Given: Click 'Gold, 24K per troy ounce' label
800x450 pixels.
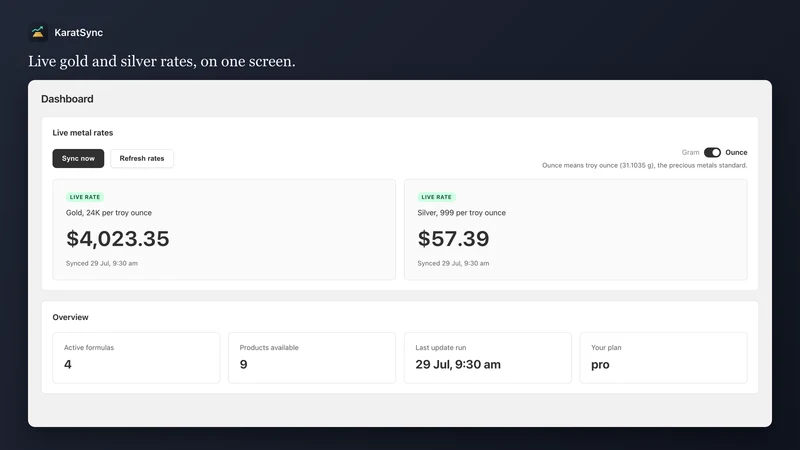Looking at the screenshot, I should (x=109, y=213).
